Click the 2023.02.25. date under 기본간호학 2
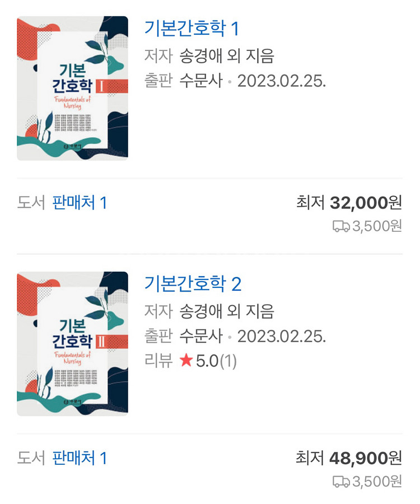 (281, 337)
